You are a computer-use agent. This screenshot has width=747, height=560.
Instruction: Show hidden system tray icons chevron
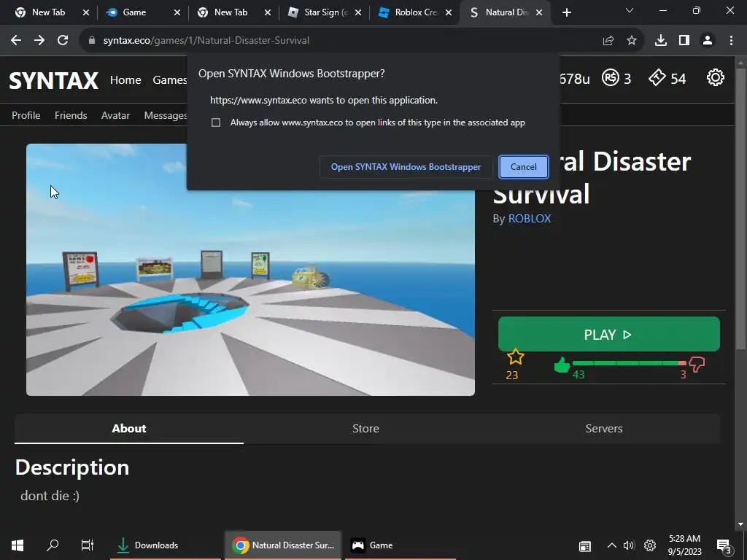pos(612,545)
